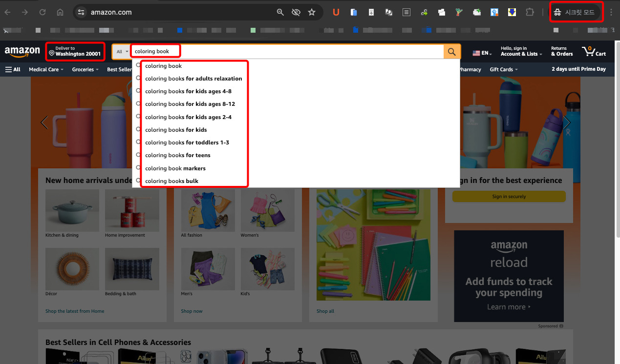Bookmark this page with the star icon
Screen dimensions: 620x364
pyautogui.click(x=312, y=12)
